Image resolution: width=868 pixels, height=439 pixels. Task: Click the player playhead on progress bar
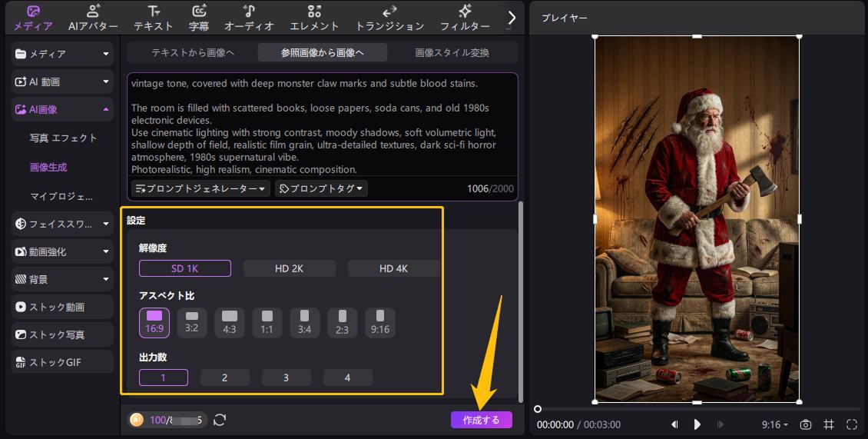(538, 409)
